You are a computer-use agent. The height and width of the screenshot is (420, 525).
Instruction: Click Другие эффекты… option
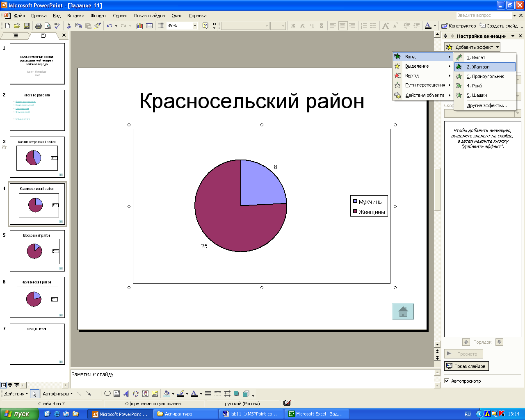[485, 105]
